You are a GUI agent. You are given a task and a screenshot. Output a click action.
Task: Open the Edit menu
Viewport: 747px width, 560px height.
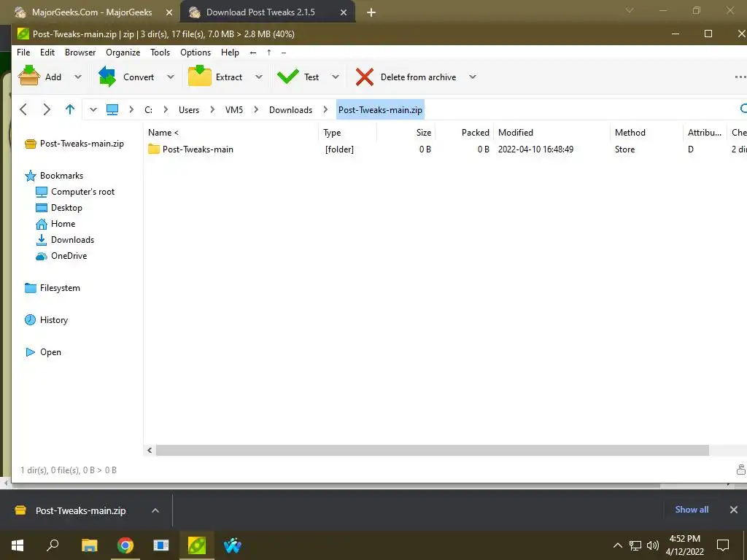click(x=47, y=52)
